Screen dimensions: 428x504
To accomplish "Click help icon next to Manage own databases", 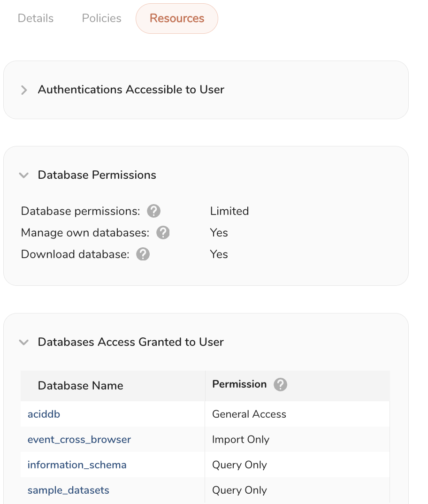I will point(163,233).
